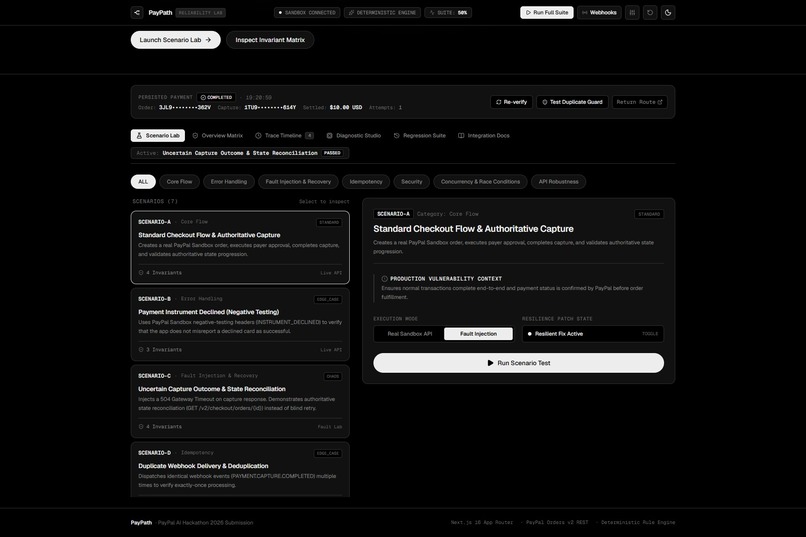Click the 'Reliability Lab' header tag
Screen dimensions: 806x537
[x=200, y=12]
